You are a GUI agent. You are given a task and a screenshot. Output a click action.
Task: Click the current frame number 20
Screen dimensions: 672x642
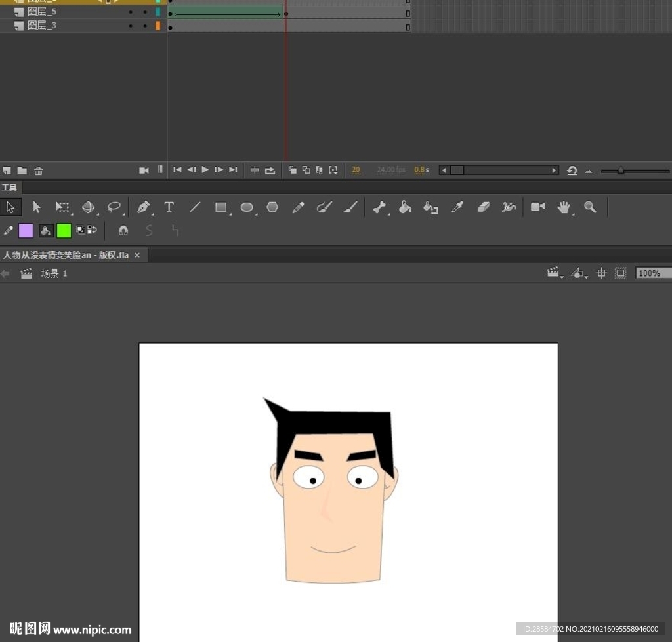pyautogui.click(x=356, y=170)
